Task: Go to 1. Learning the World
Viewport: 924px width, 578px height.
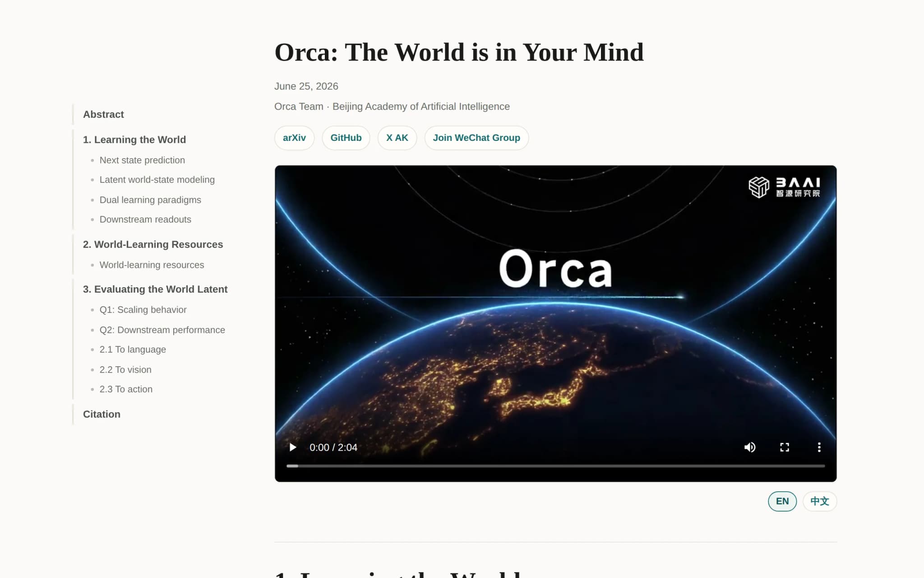Action: (134, 140)
